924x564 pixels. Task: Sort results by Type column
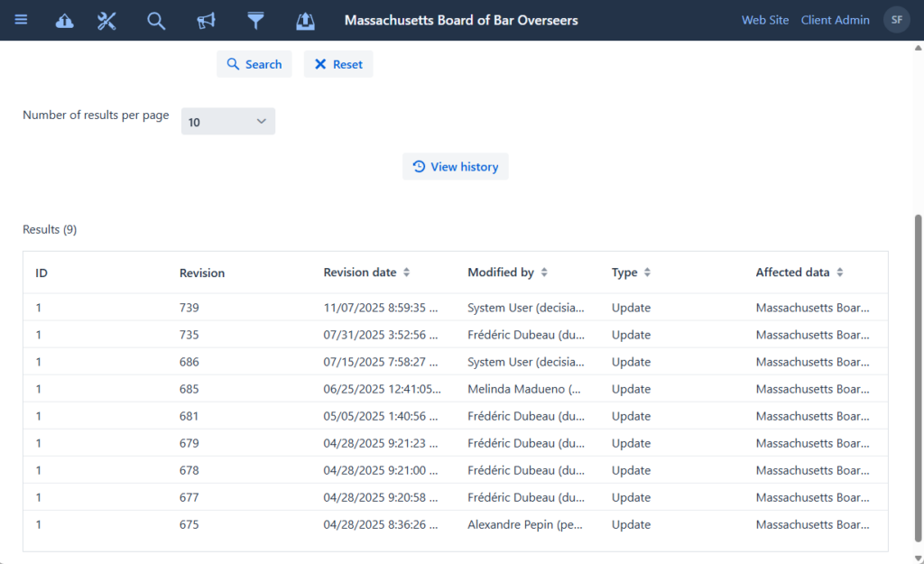coord(647,273)
